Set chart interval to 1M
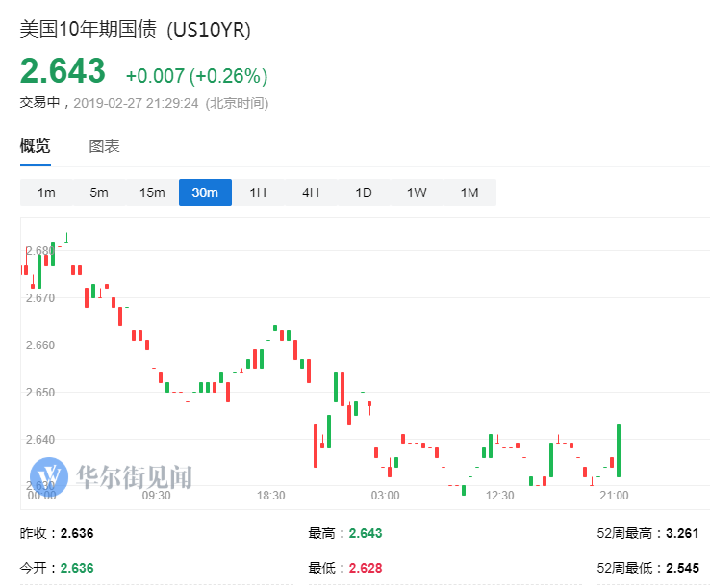Screen dimensions: 710x588 pos(469,192)
